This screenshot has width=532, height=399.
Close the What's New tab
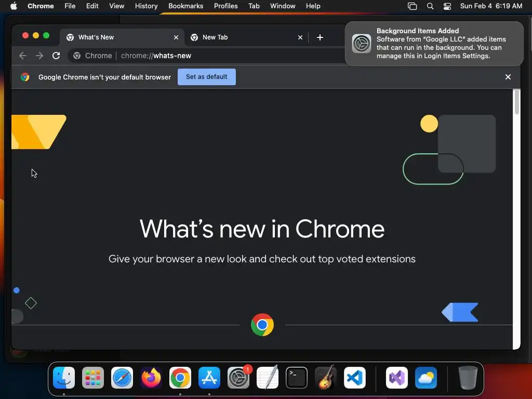click(176, 37)
